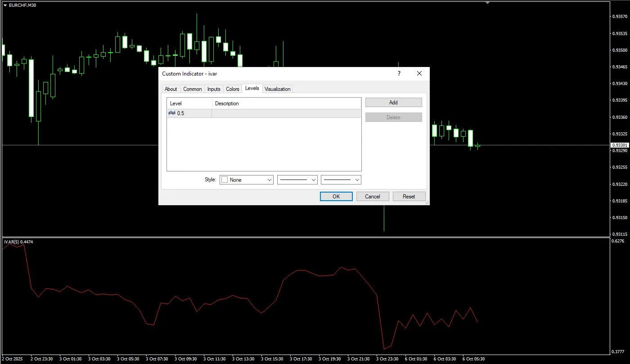Viewport: 630px width, 364px height.
Task: Open the Style color dropdown showing None
Action: pyautogui.click(x=247, y=180)
